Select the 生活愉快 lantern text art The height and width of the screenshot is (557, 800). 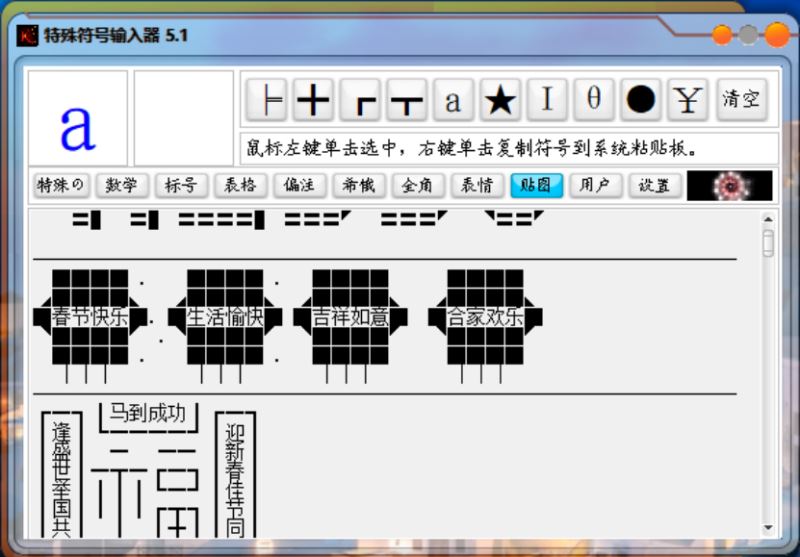click(x=225, y=326)
